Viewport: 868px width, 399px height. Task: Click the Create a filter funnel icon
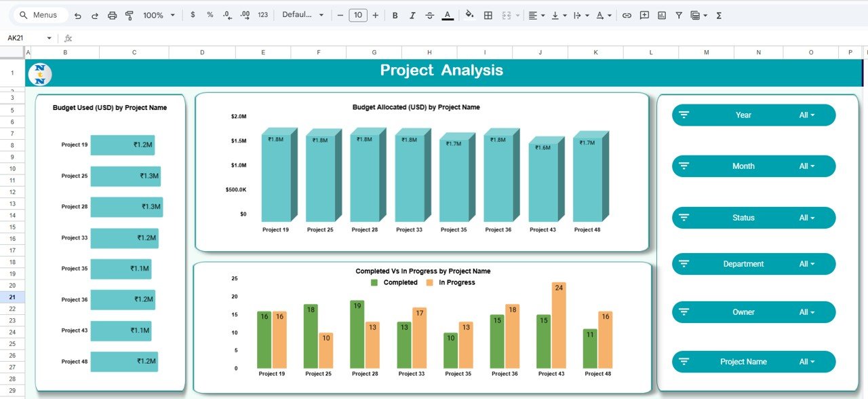(679, 15)
